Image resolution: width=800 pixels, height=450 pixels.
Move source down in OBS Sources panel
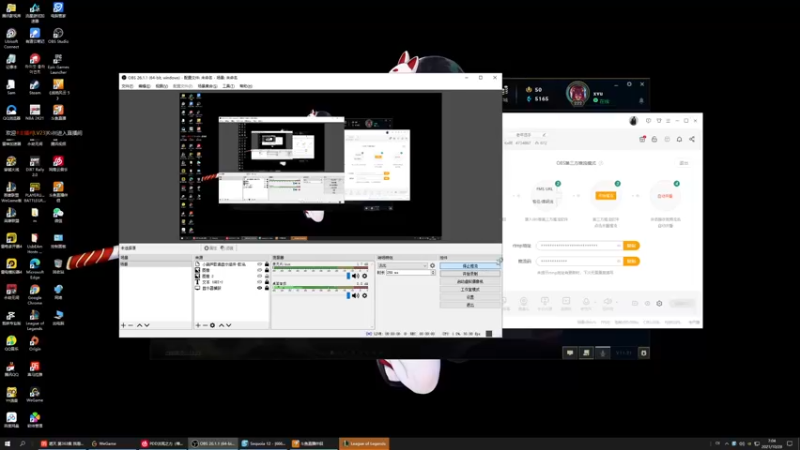click(x=229, y=325)
